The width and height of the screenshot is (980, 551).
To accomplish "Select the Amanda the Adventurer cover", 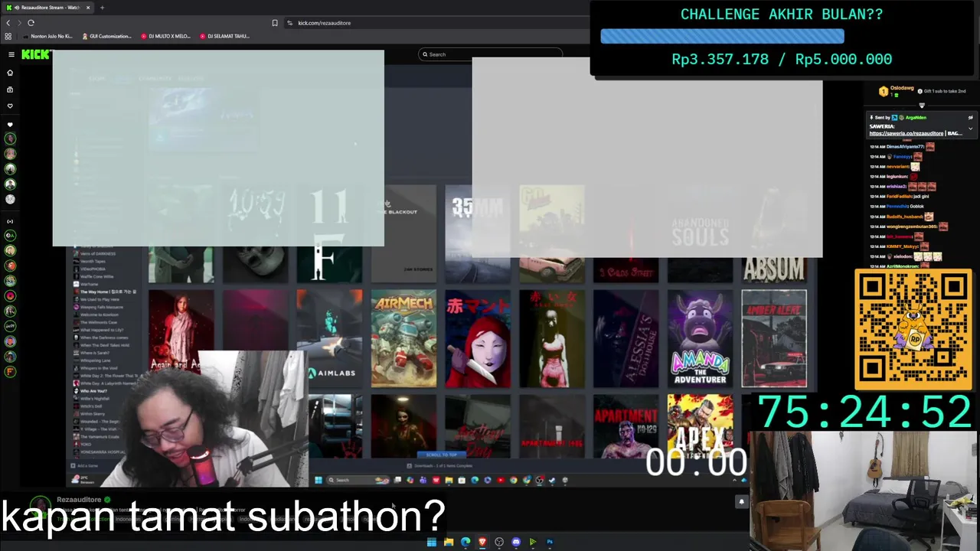I will click(x=700, y=338).
